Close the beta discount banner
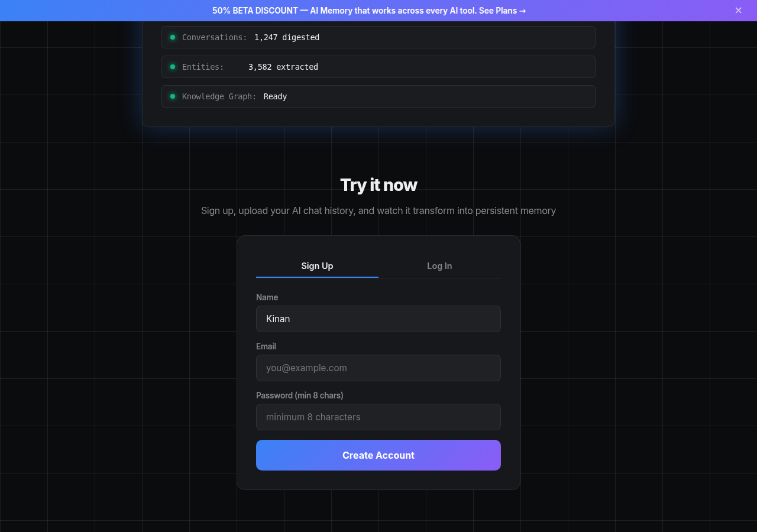 click(x=738, y=11)
